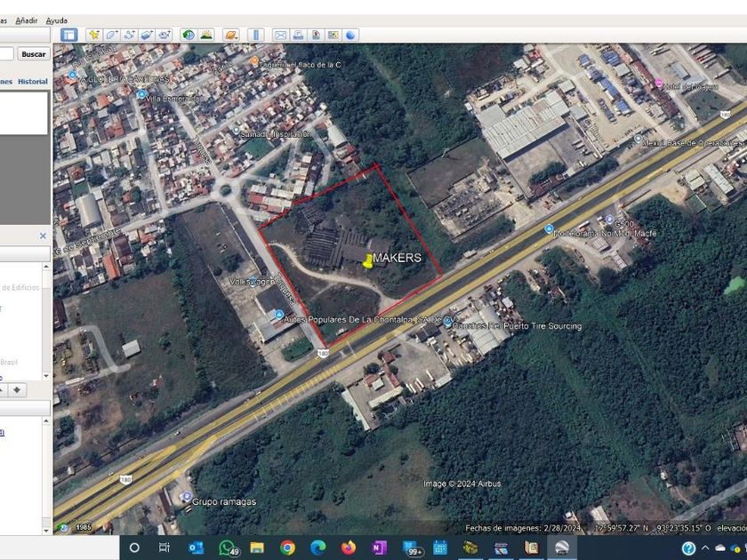Expand the hidden system tray icons chevron

[705, 548]
